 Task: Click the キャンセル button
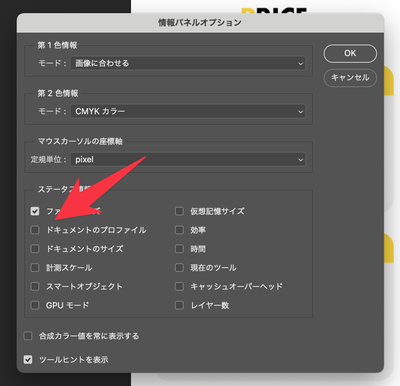point(350,78)
